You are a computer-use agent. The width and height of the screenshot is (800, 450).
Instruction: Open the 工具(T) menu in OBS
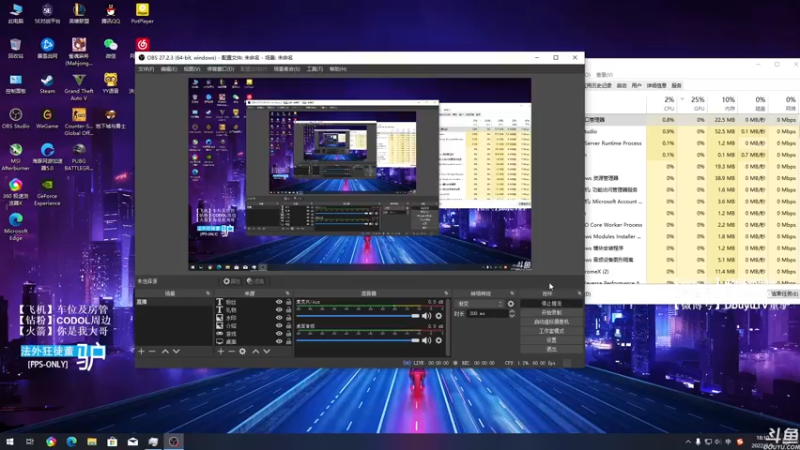tap(314, 69)
